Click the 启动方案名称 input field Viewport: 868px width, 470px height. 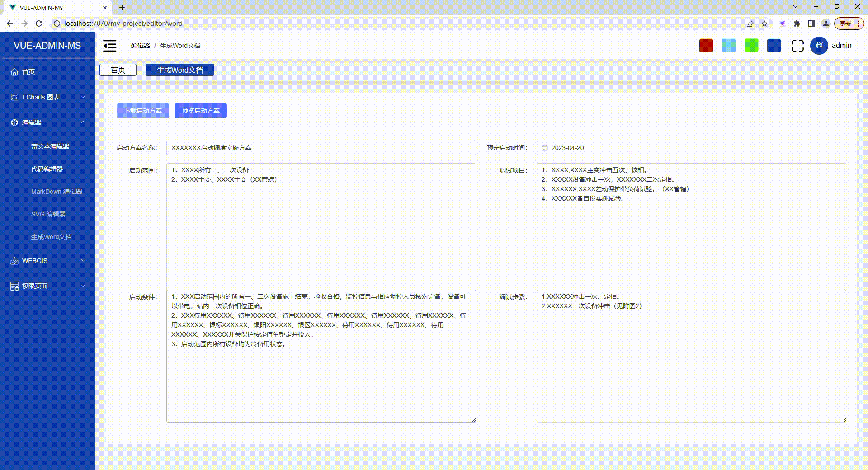tap(321, 148)
